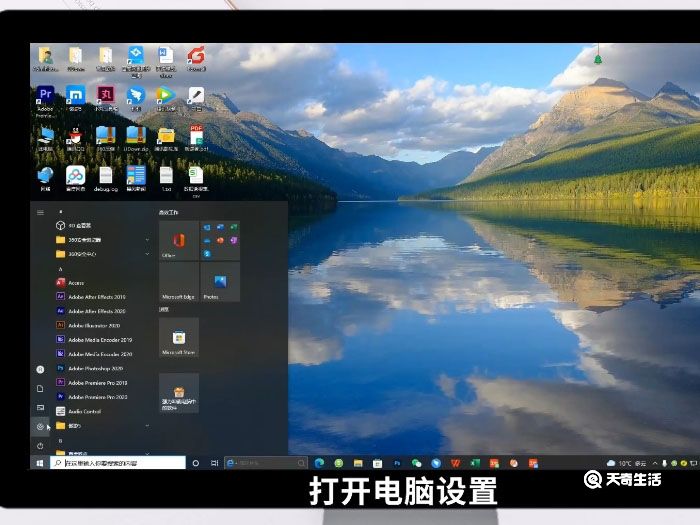
Task: Select the debug.log file on desktop
Action: [x=106, y=179]
